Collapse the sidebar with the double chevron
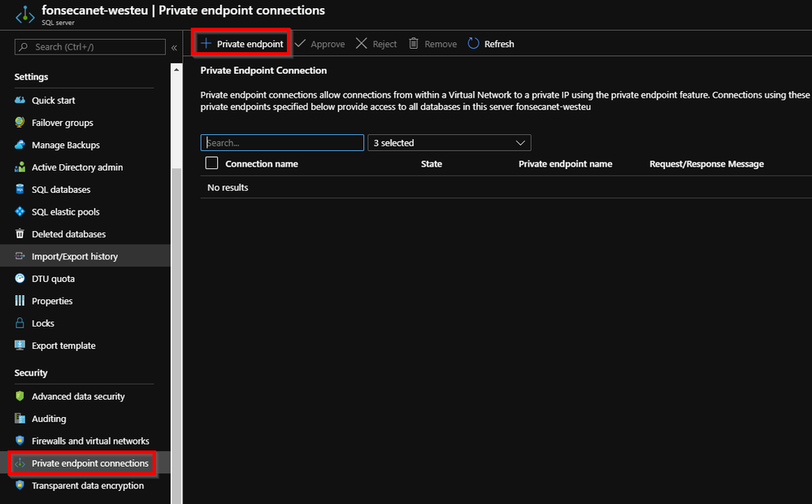The width and height of the screenshot is (812, 504). [174, 47]
